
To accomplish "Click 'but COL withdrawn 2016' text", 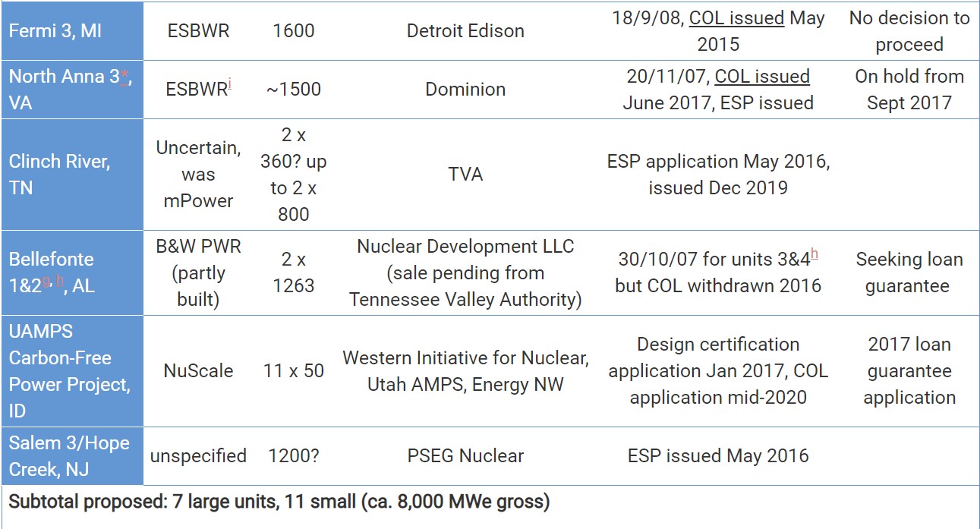I will (718, 286).
